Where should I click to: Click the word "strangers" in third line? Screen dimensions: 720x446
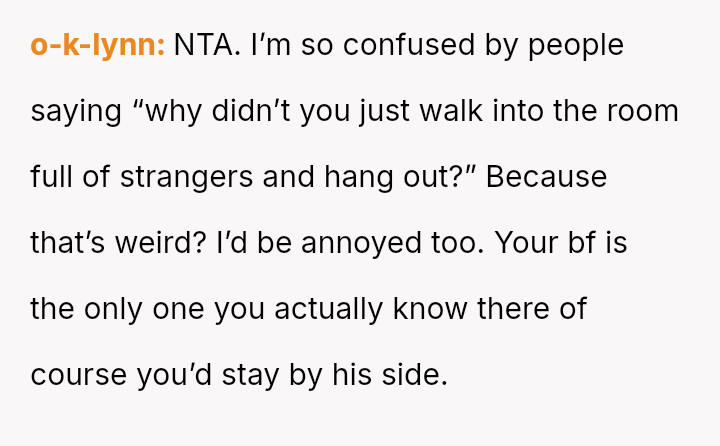(x=186, y=179)
